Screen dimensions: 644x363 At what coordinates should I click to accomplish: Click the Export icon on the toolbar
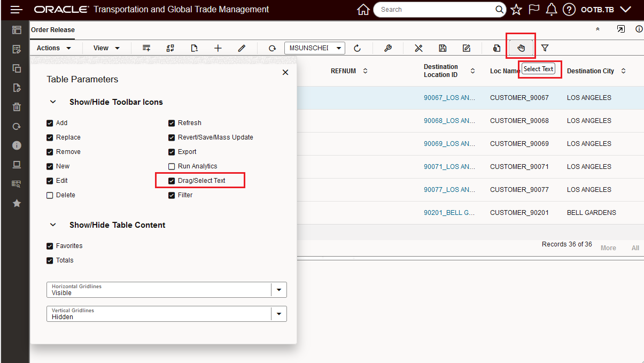(x=496, y=48)
